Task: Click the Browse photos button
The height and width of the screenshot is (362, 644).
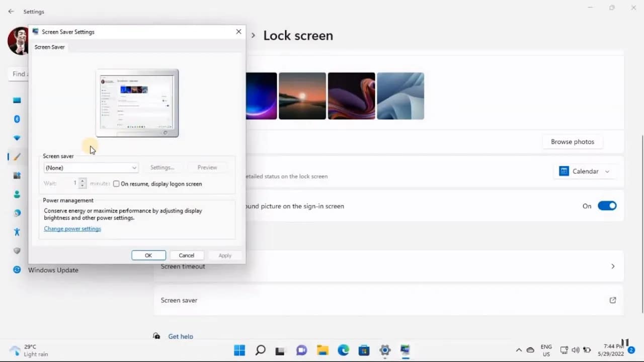Action: 572,141
